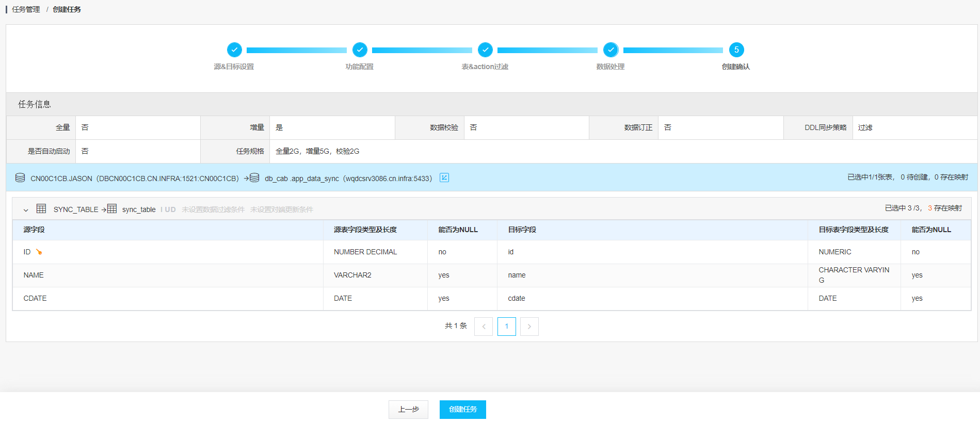Click 未设置对端更新条件 text

pos(282,209)
